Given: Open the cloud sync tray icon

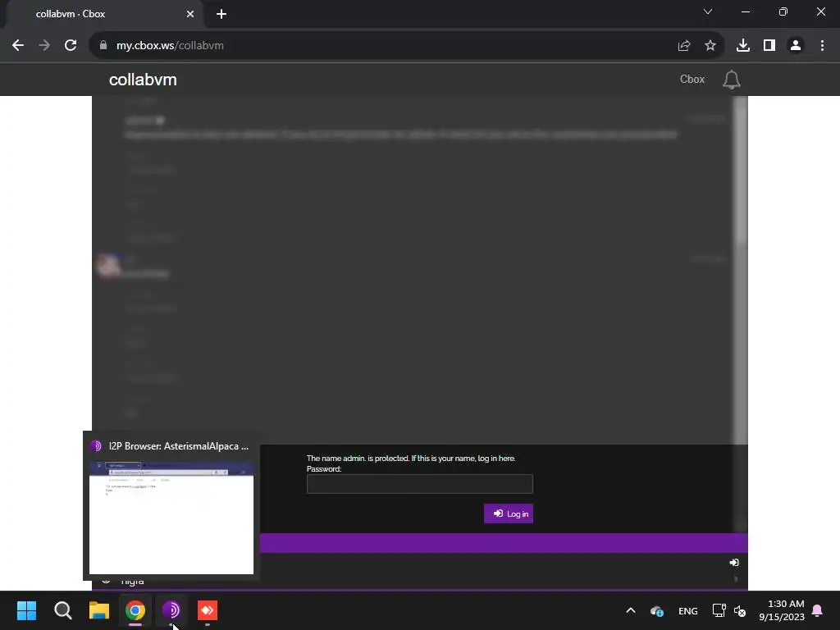Looking at the screenshot, I should click(657, 610).
